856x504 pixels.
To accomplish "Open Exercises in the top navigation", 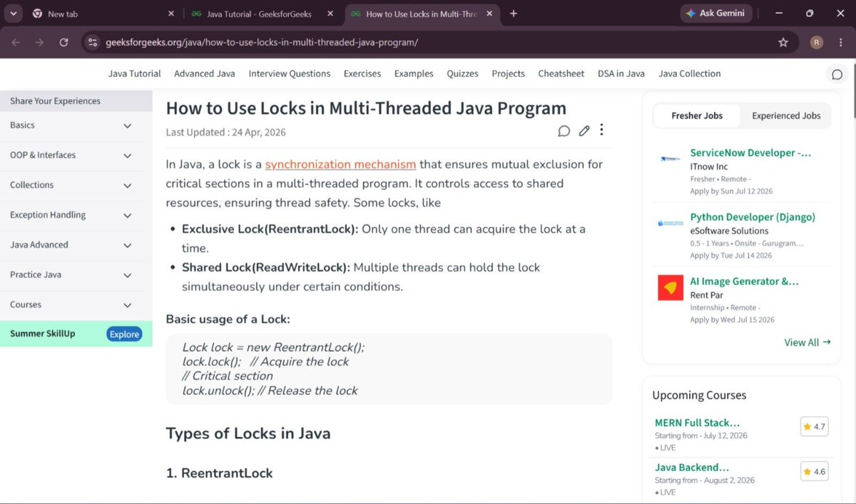I will [x=362, y=73].
